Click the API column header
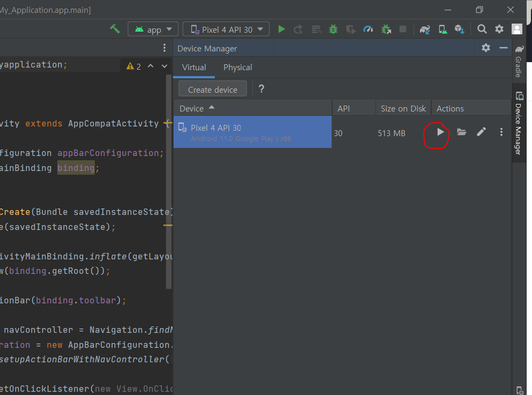 [x=354, y=108]
